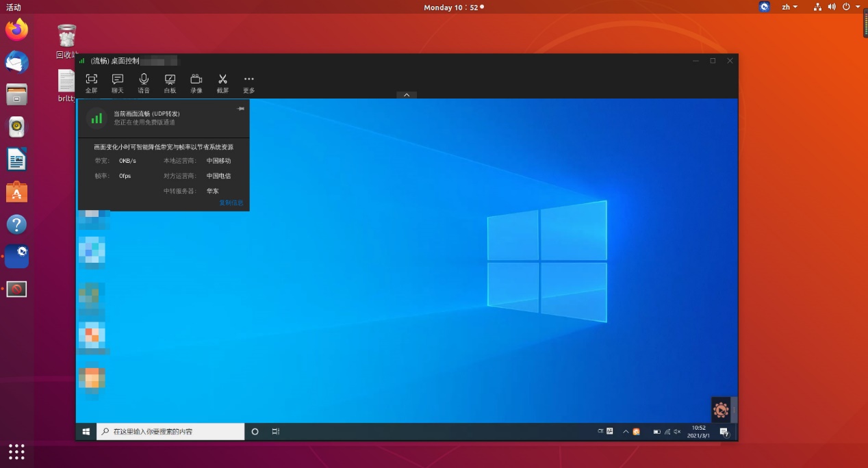Open Files manager from the dock

(17, 94)
